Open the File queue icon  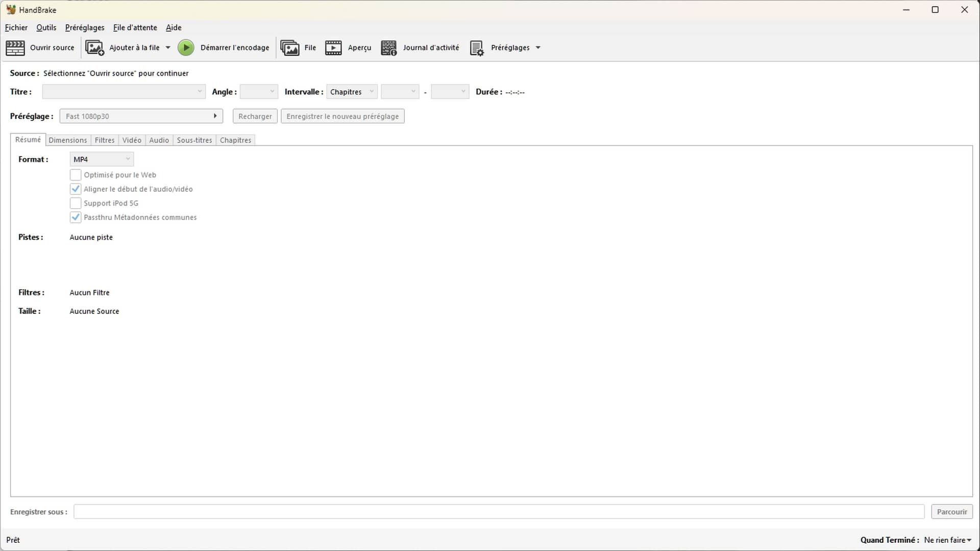coord(290,48)
